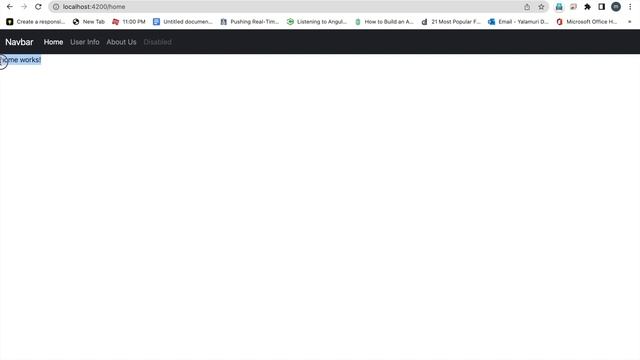
Task: Show more bookmarks overflow chevron
Action: [630, 22]
